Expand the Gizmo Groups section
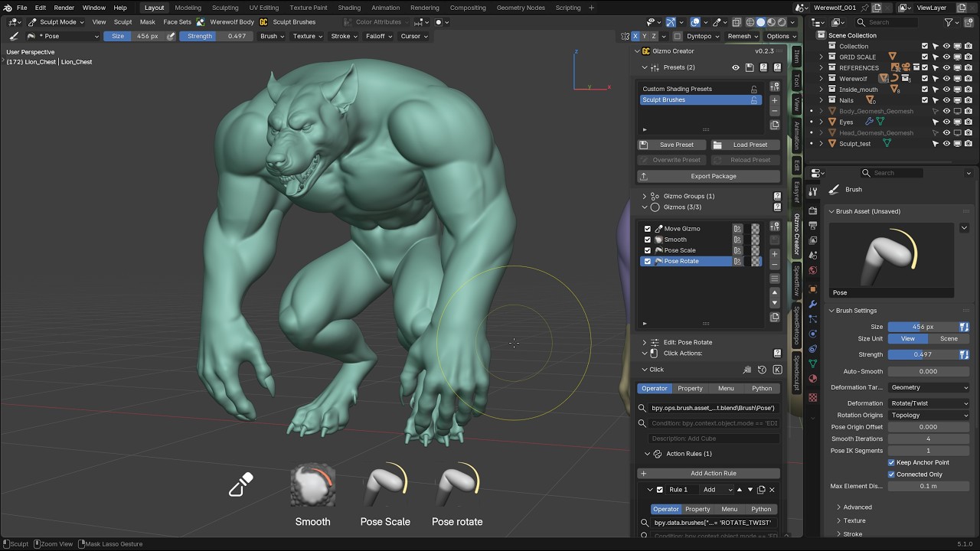Viewport: 980px width, 551px height. (x=645, y=196)
